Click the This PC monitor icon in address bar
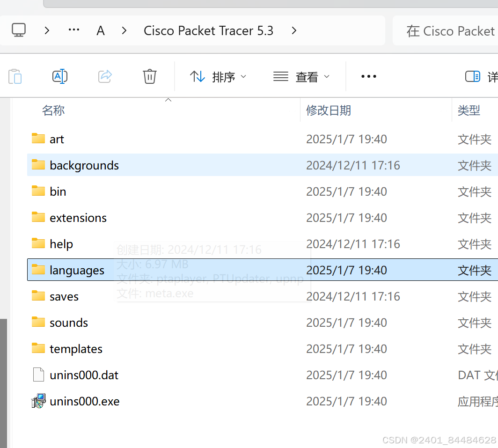Image resolution: width=498 pixels, height=448 pixels. click(x=19, y=30)
